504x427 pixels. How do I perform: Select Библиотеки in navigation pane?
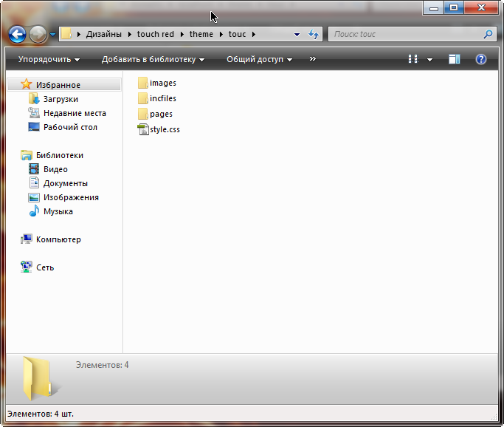click(x=60, y=155)
